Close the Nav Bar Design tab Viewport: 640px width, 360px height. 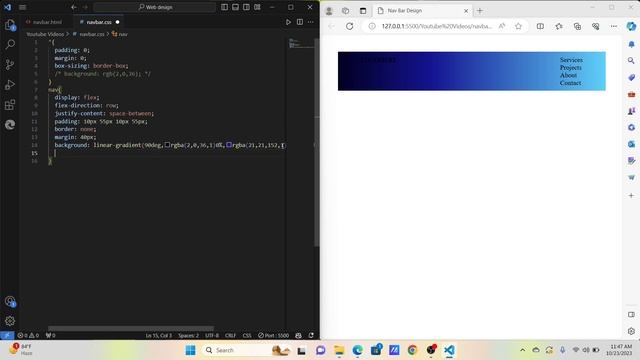pos(466,11)
